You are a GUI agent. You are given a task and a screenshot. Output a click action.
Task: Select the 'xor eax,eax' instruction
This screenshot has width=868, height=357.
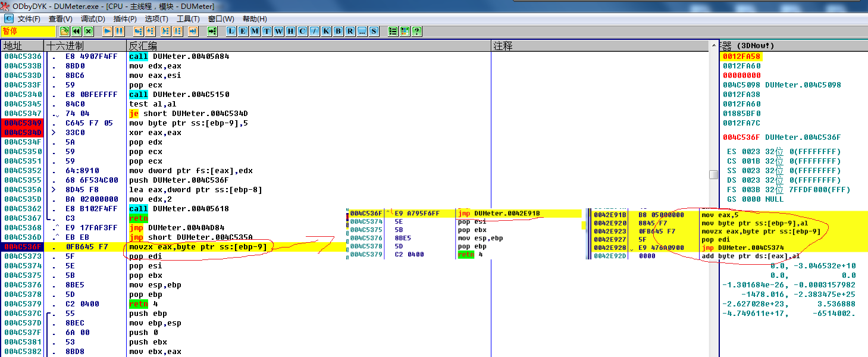pyautogui.click(x=155, y=133)
